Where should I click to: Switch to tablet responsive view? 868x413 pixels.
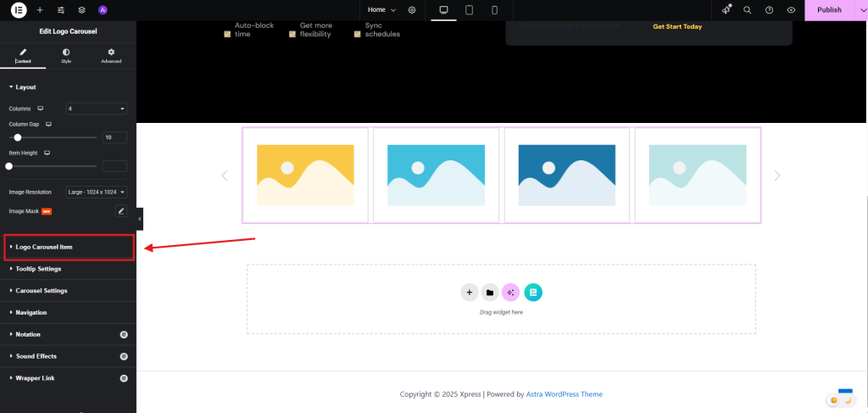[x=469, y=10]
